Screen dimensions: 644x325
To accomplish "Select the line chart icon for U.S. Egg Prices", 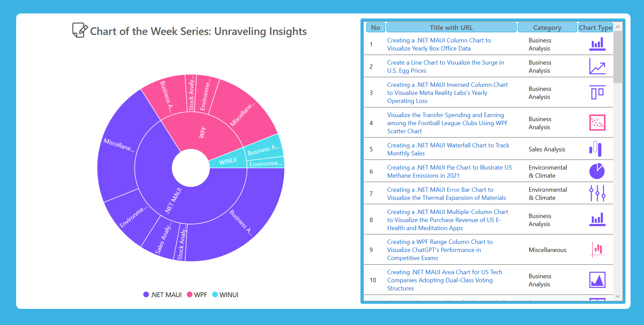I will pos(597,66).
